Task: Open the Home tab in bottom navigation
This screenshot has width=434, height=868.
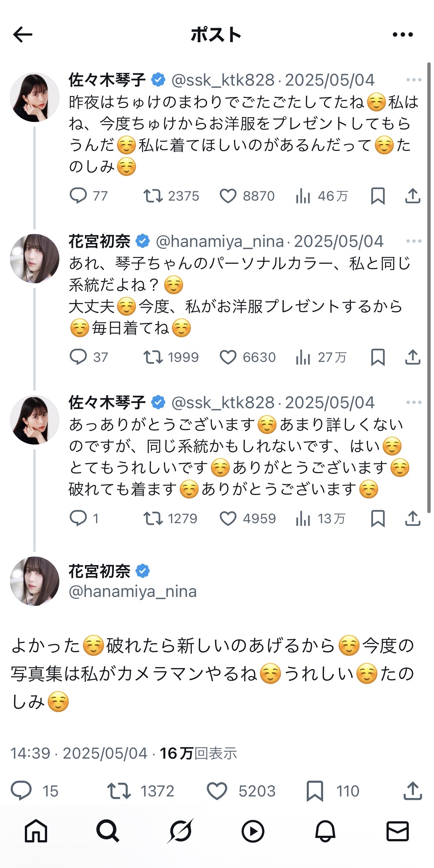Action: point(36,831)
